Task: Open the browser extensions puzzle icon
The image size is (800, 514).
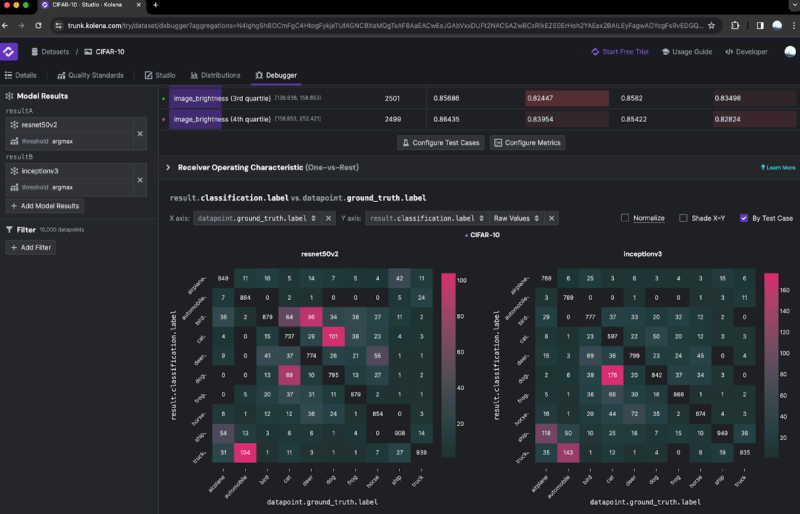Action: [738, 25]
